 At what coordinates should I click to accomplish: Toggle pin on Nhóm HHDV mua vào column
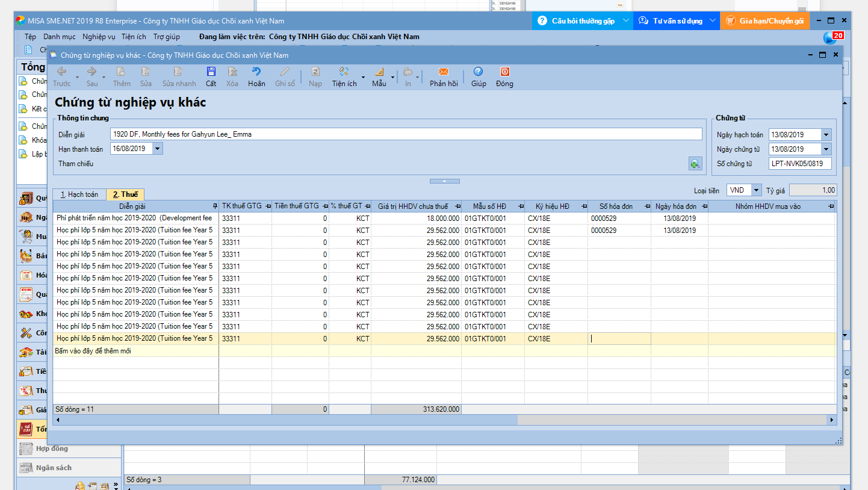[x=832, y=206]
